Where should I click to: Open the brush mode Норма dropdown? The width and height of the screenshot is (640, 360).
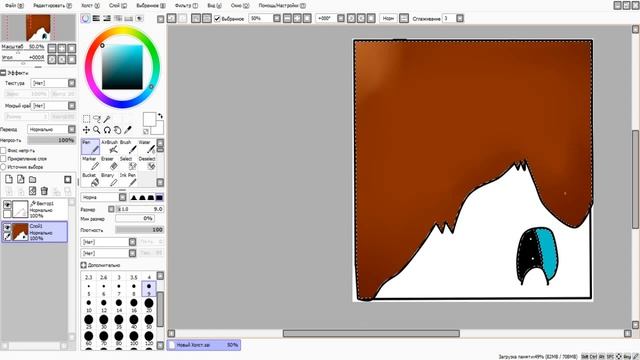pyautogui.click(x=104, y=197)
